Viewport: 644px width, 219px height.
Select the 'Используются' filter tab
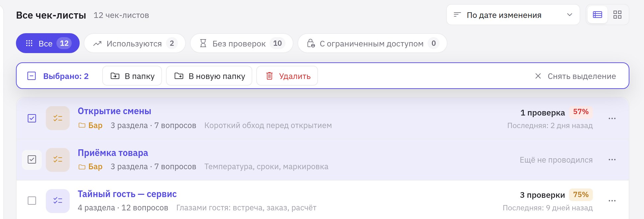click(134, 43)
